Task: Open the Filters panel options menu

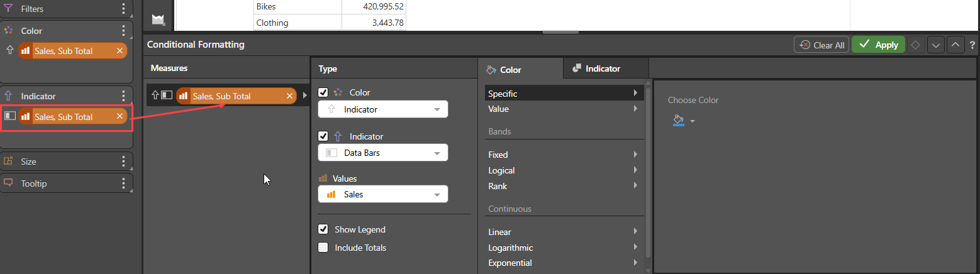Action: point(123,9)
